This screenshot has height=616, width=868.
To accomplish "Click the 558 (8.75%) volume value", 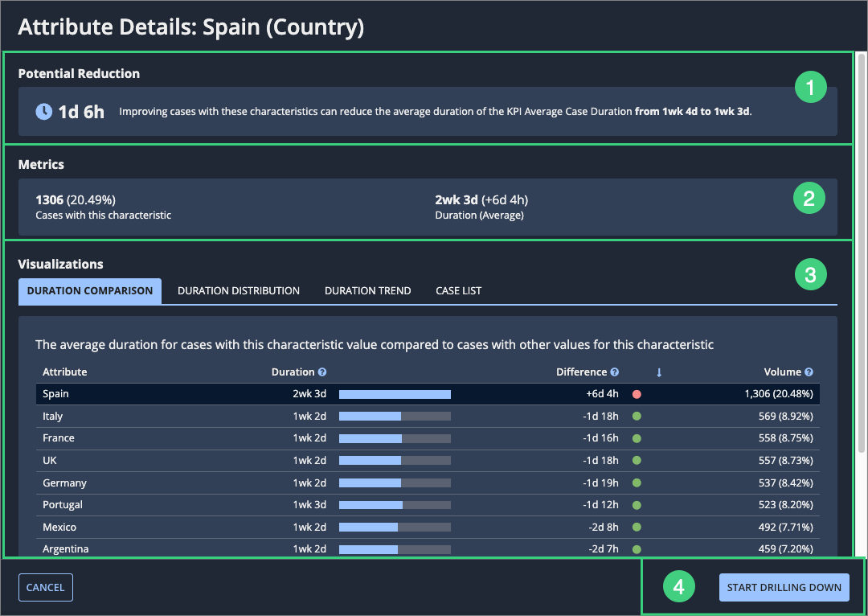I will 785,438.
